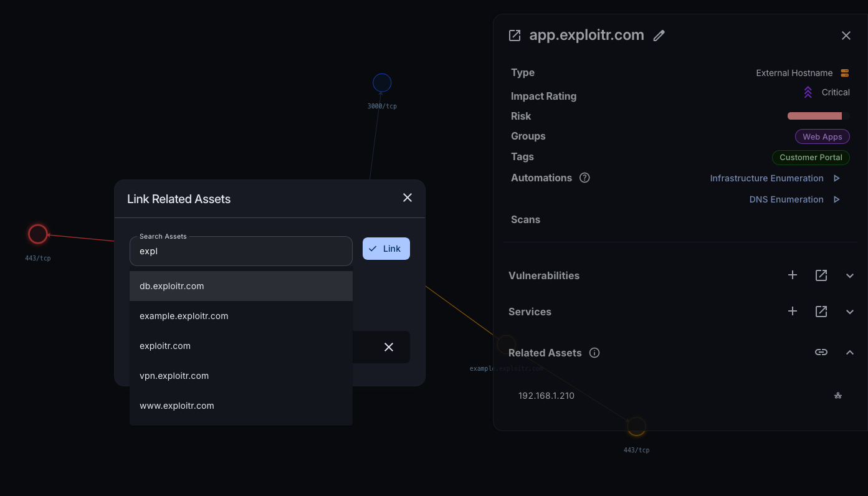
Task: Open Services in external view
Action: 821,311
